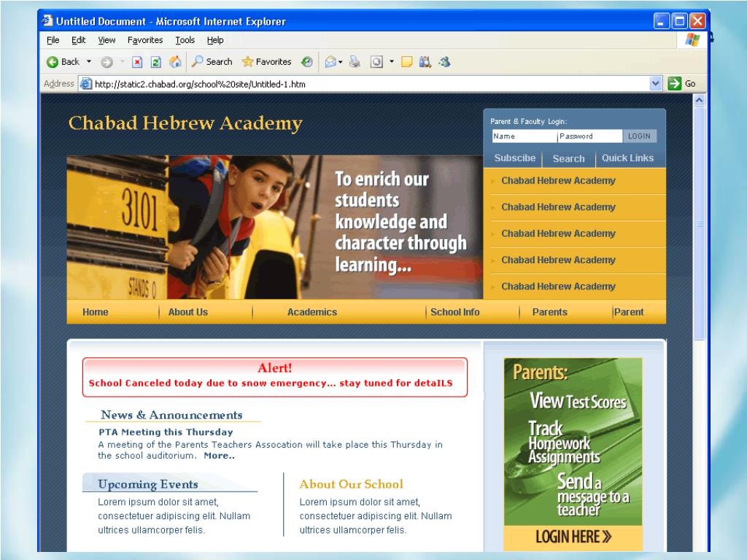Open Favorites star in toolbar
Screen dimensions: 747x560
pos(266,61)
